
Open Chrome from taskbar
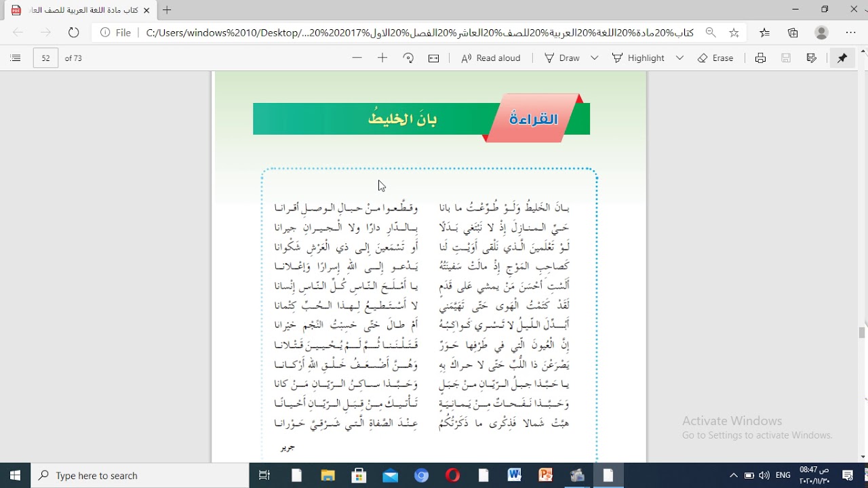[x=422, y=476]
